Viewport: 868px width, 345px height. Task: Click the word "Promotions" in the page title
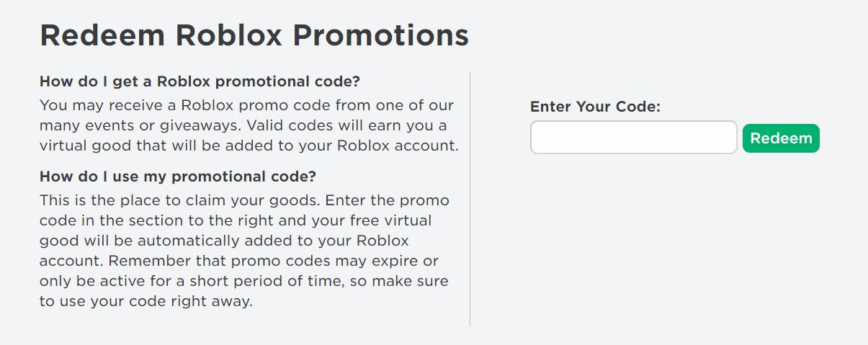(380, 35)
